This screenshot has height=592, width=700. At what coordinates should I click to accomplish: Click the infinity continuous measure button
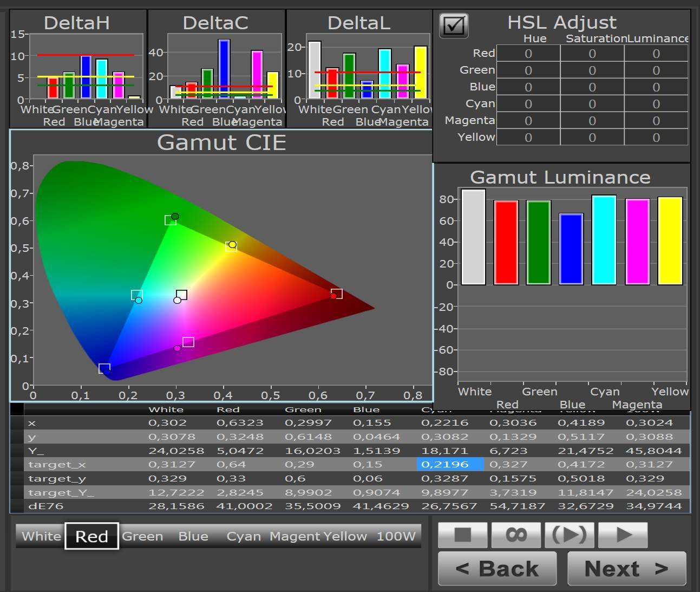(x=516, y=535)
